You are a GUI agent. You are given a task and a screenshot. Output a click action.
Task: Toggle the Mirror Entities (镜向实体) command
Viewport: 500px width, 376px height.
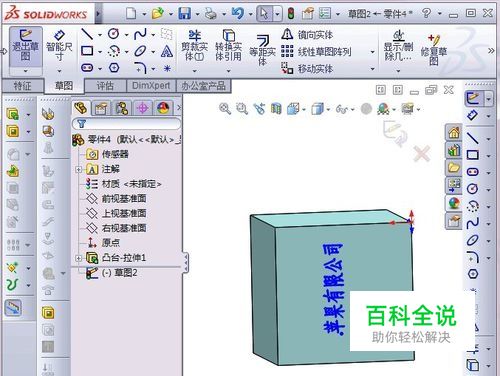pos(307,35)
